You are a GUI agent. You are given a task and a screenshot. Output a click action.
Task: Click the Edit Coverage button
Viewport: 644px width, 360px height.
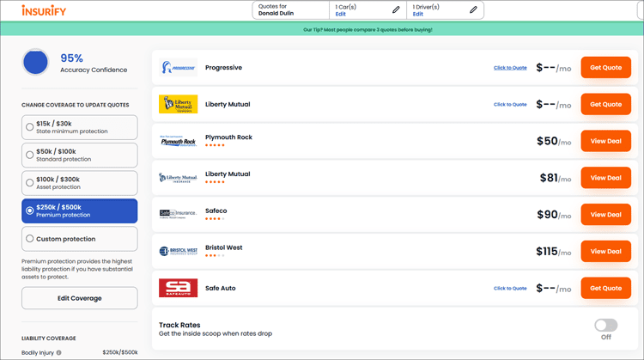pos(79,298)
